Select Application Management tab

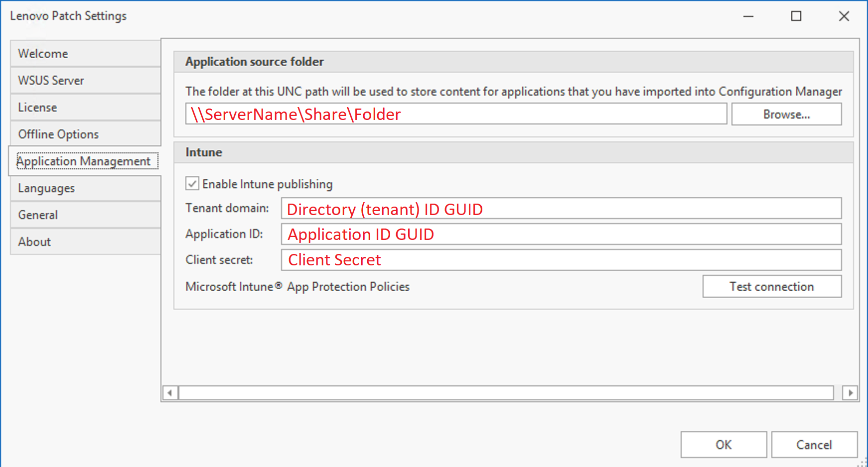(85, 161)
